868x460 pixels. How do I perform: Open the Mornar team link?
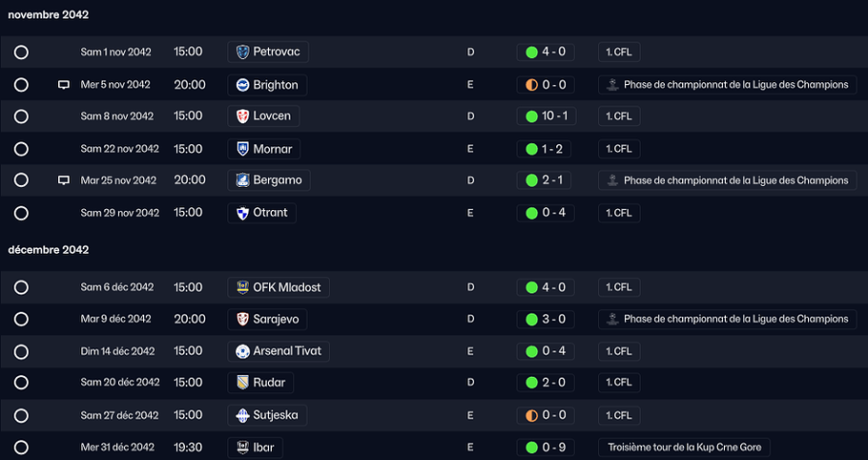tap(264, 149)
